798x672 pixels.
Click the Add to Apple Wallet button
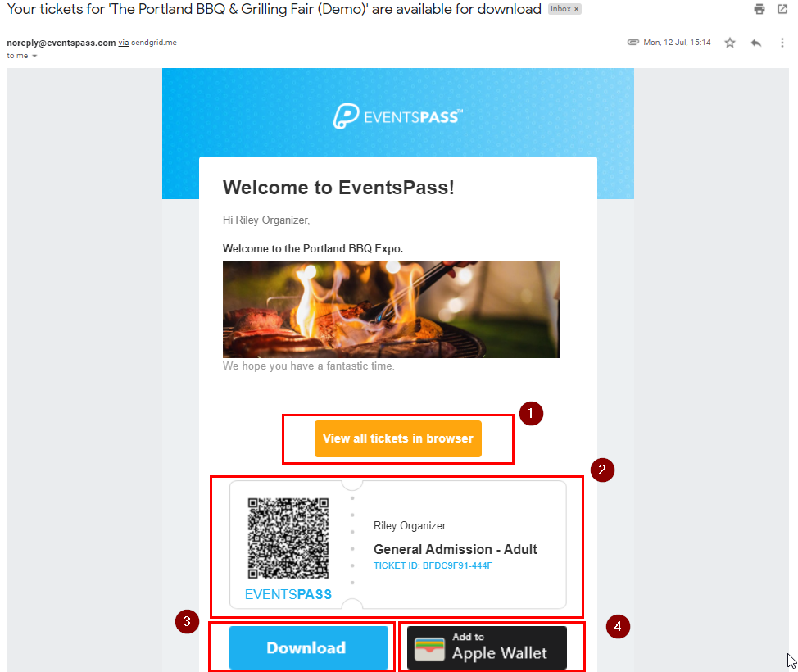coord(487,647)
